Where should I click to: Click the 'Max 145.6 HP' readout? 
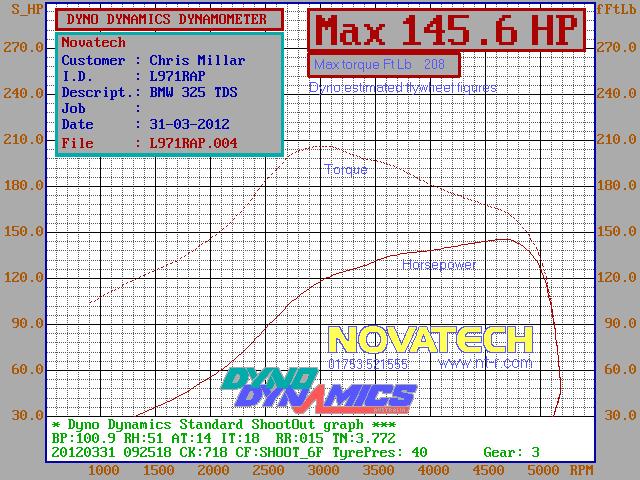[446, 30]
